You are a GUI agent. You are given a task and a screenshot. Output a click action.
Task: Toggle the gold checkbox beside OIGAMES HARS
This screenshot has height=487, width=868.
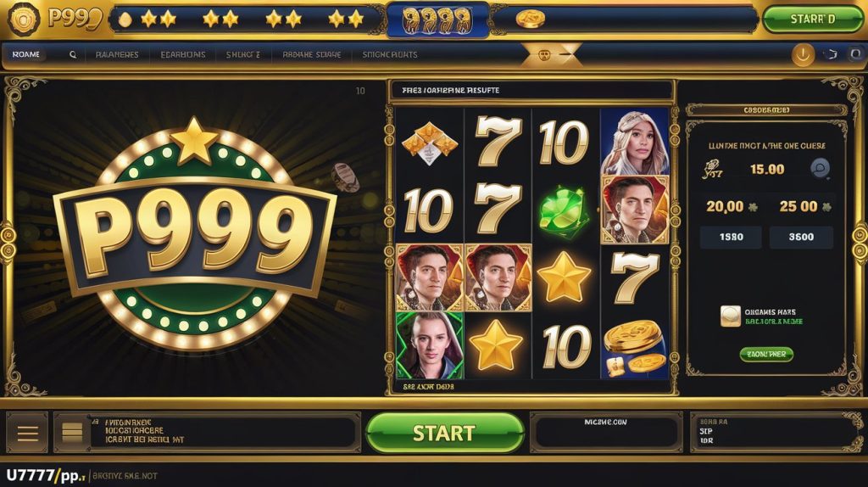(730, 316)
